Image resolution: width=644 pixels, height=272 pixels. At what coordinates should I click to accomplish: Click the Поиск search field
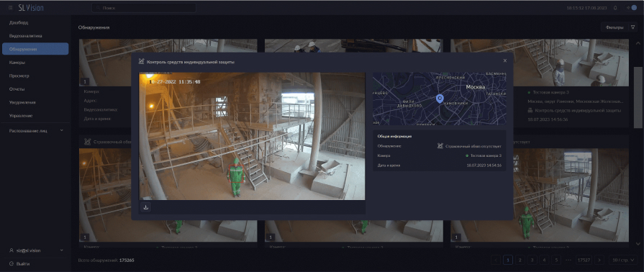coord(144,8)
